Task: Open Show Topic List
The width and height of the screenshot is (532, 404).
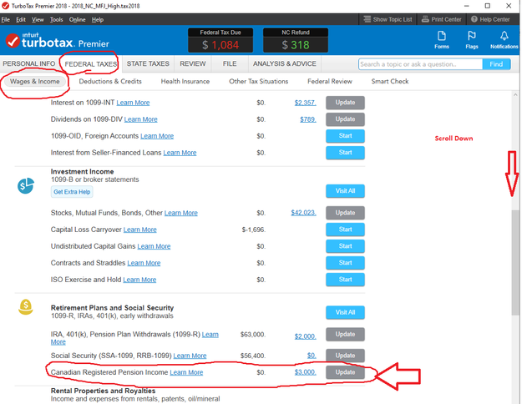Action: (x=388, y=19)
